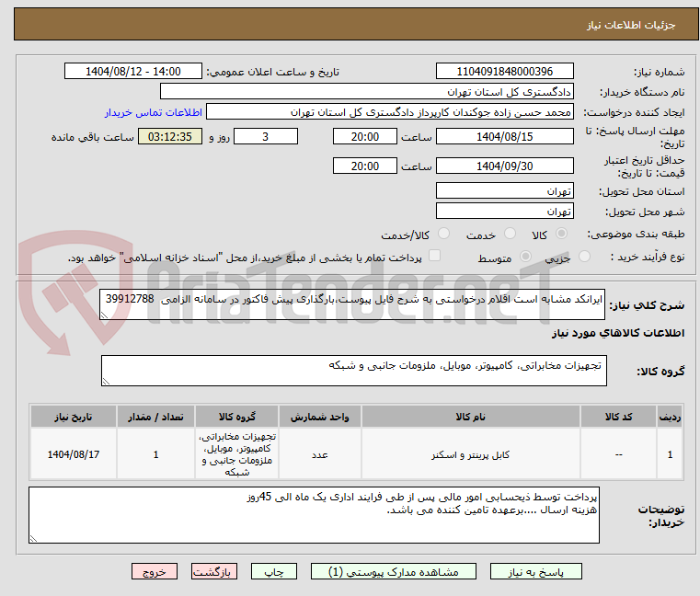700x596 pixels.
Task: Click the کابل پرینتر و اسکنر cell
Action: coord(471,454)
